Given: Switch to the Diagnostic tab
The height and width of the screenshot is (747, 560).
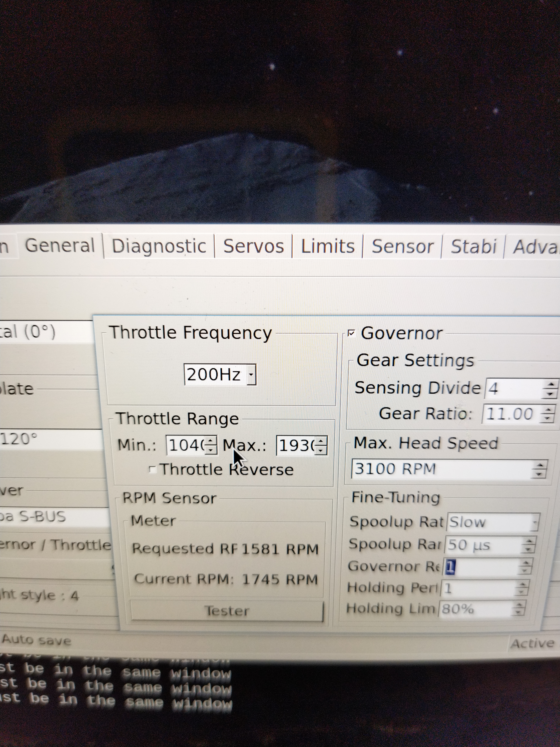Looking at the screenshot, I should [159, 246].
